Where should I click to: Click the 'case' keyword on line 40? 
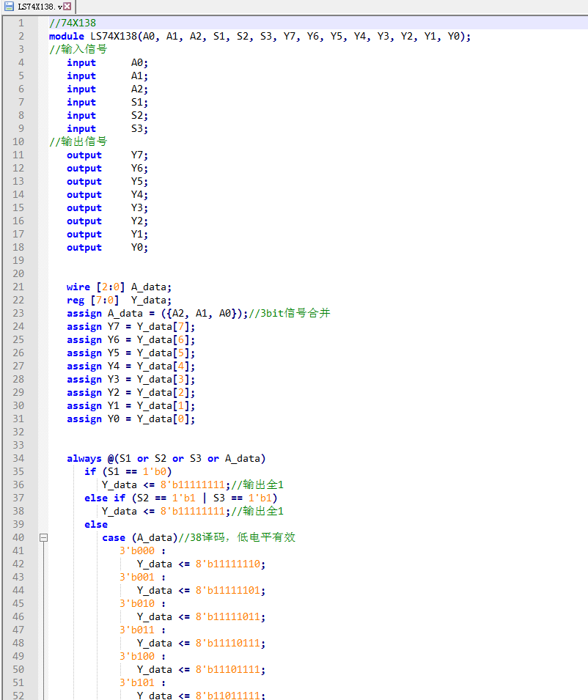click(113, 537)
